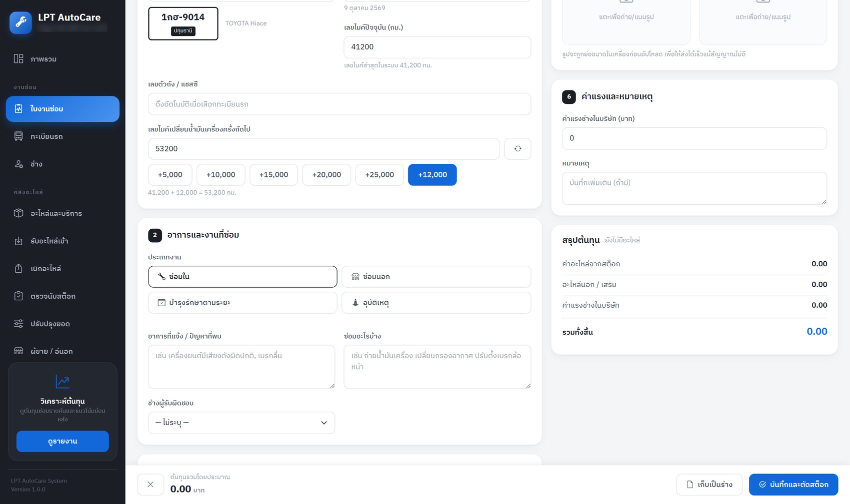The image size is (850, 504).
Task: Select the +5,000 mileage preset
Action: pyautogui.click(x=170, y=175)
